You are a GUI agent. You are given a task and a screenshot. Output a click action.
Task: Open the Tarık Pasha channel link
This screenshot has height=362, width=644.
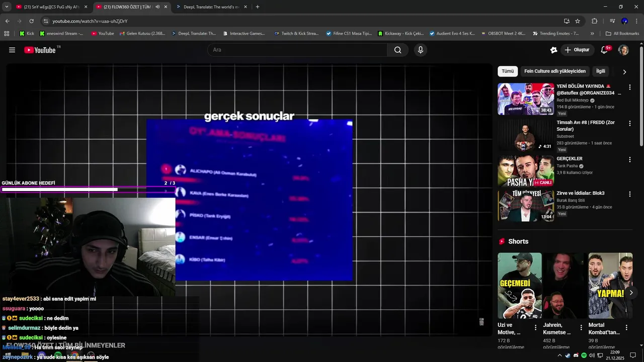(x=568, y=166)
